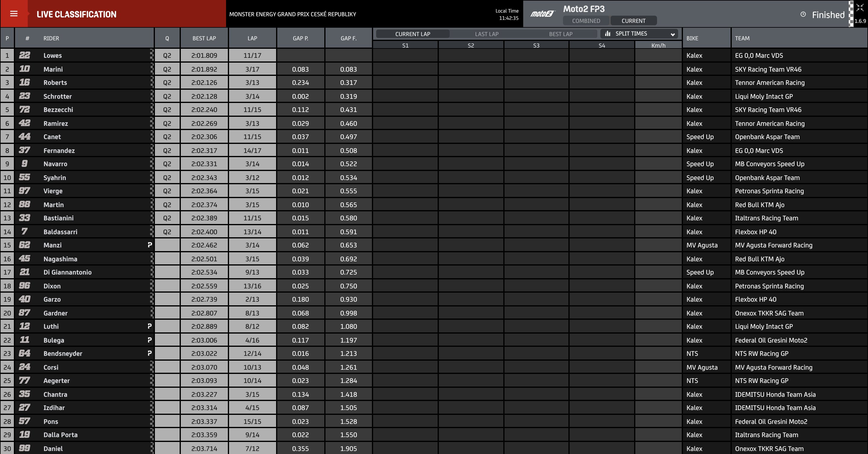Click the clock icon beside Finished

[x=803, y=14]
